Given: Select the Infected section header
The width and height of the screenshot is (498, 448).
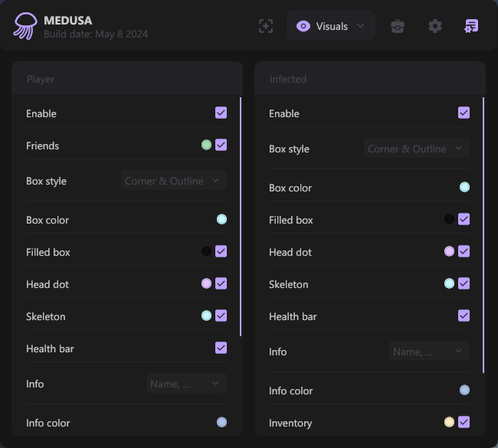Looking at the screenshot, I should (288, 79).
